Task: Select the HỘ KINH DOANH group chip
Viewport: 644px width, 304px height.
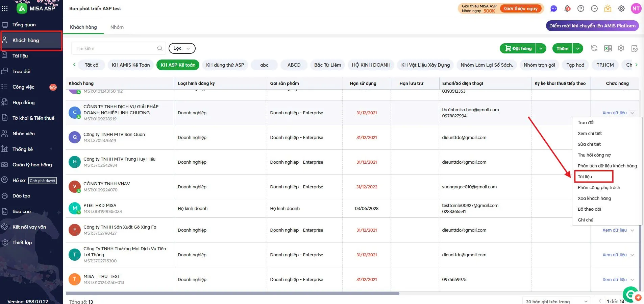Action: [371, 65]
